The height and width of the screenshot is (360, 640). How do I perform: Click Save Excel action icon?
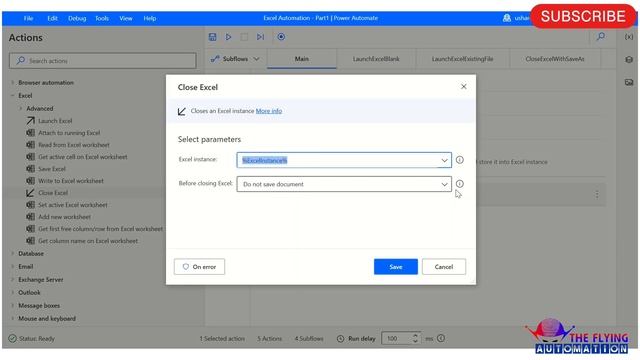(31, 169)
